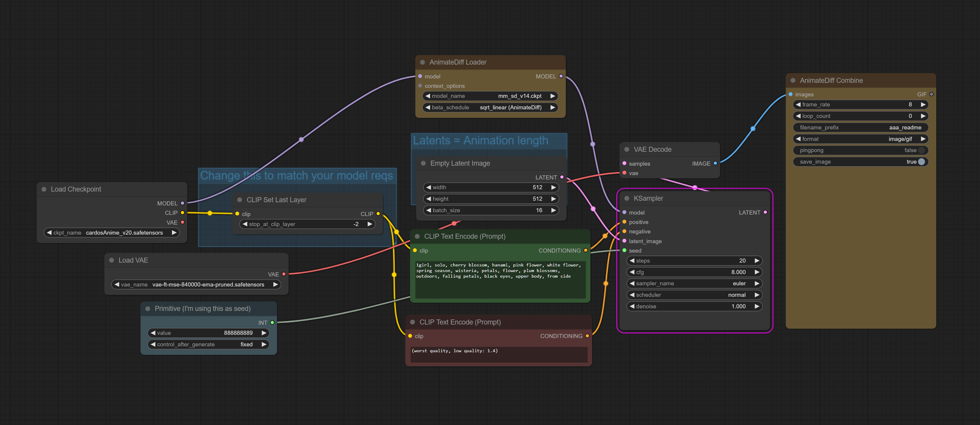The width and height of the screenshot is (980, 425).
Task: Click the AnimateDiff Combine GIF output socket
Action: (x=931, y=94)
